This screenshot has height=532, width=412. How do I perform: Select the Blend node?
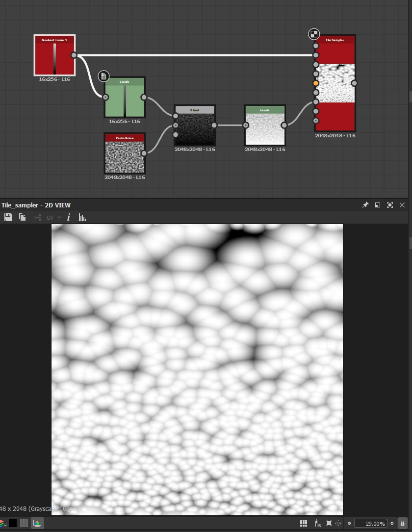coord(195,125)
